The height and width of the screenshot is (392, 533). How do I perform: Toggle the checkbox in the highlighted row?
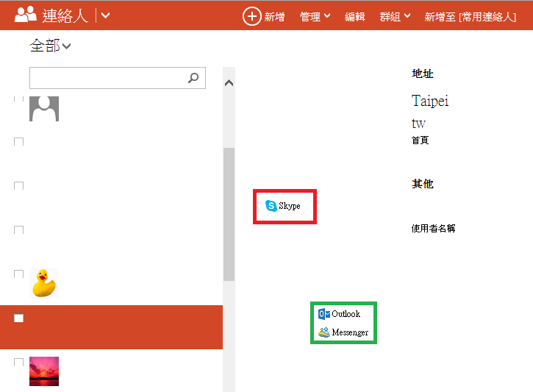(18, 318)
